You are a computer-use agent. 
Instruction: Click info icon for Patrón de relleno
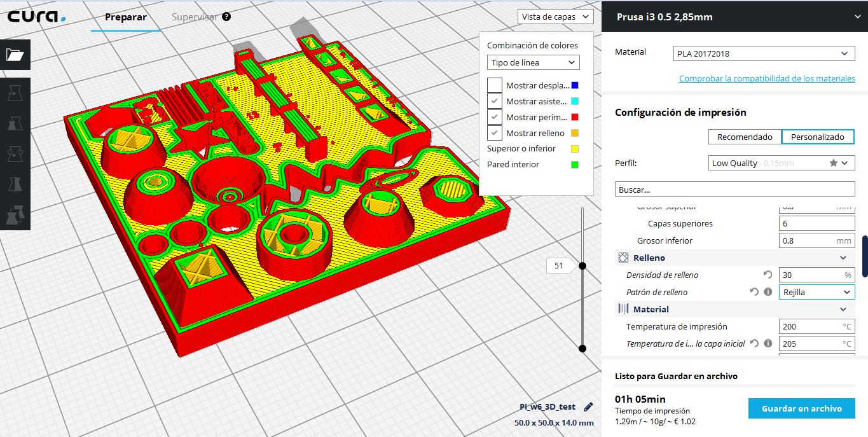click(x=768, y=292)
